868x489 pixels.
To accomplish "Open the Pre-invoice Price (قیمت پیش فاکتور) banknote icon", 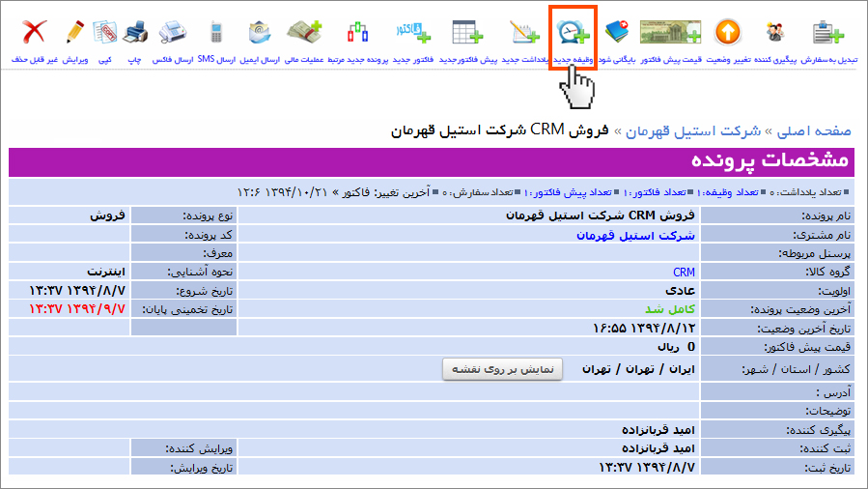I will [670, 32].
